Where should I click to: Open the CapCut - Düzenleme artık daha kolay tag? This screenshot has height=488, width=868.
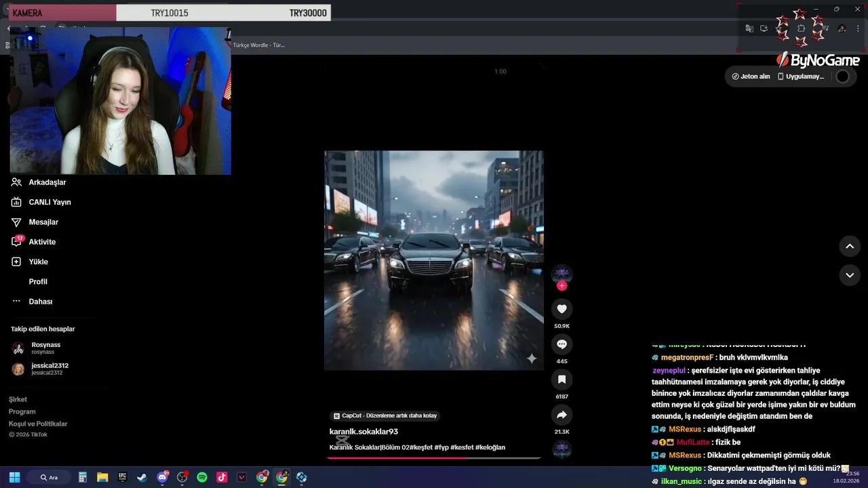point(385,415)
